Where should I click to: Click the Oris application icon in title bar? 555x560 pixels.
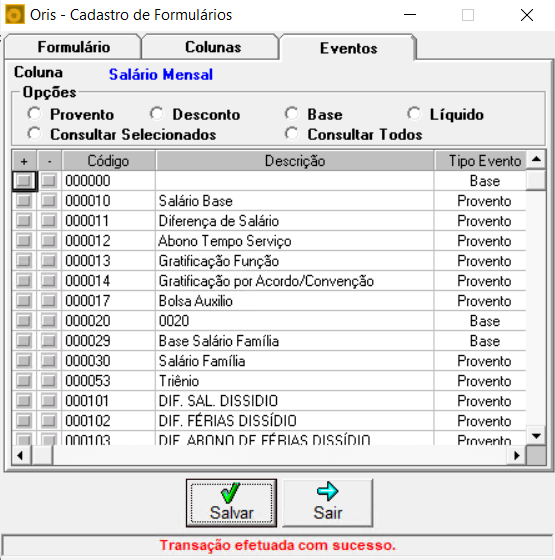(15, 15)
